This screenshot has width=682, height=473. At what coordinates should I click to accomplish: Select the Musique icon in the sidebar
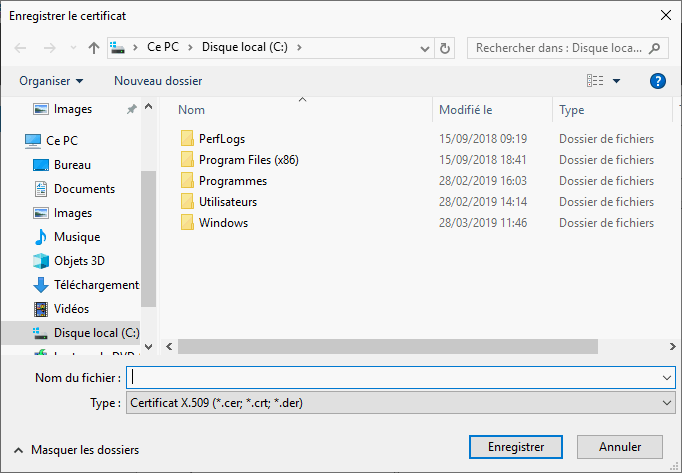click(41, 237)
